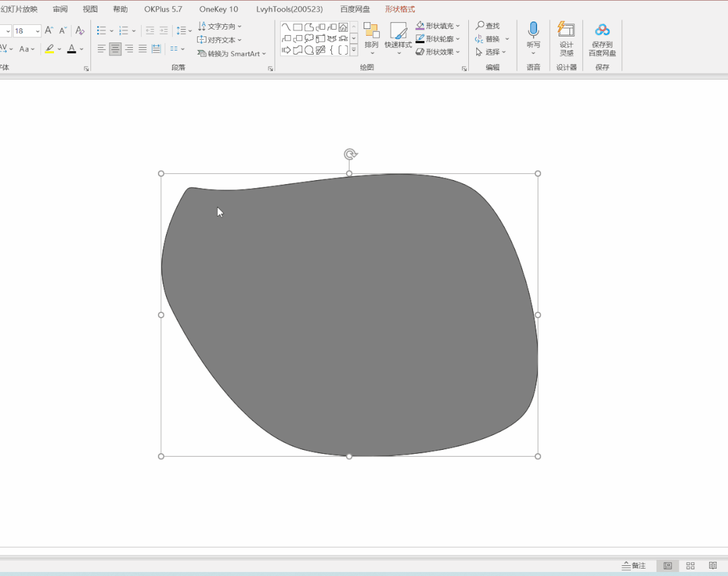This screenshot has width=728, height=576.
Task: Apply yellow text highlight color
Action: (49, 49)
